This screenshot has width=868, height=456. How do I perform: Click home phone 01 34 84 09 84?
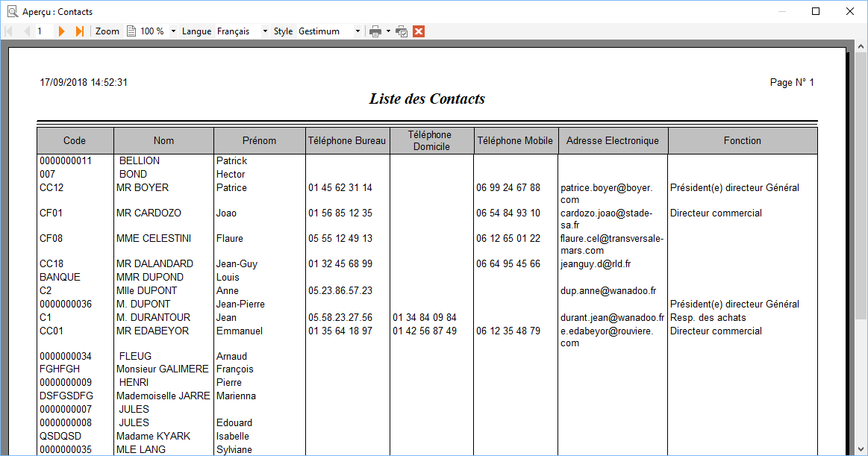[425, 318]
